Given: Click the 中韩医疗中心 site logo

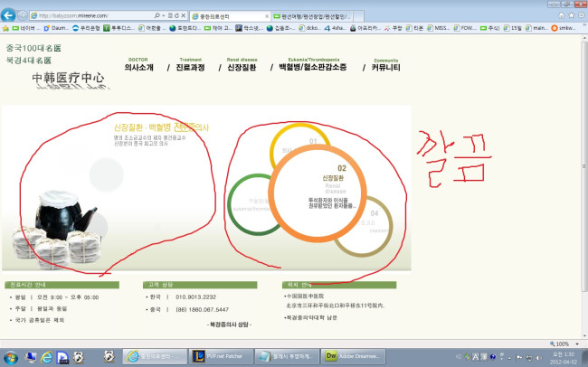Looking at the screenshot, I should pos(67,80).
